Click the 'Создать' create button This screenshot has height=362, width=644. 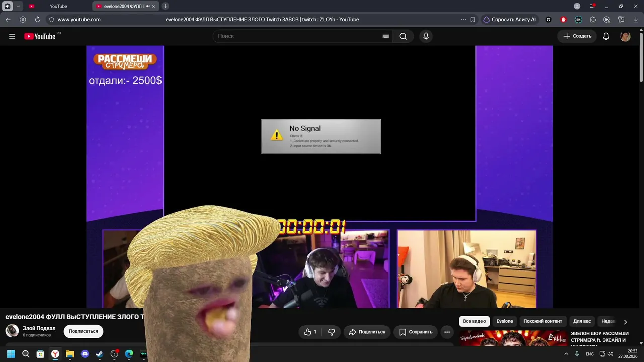(x=577, y=36)
